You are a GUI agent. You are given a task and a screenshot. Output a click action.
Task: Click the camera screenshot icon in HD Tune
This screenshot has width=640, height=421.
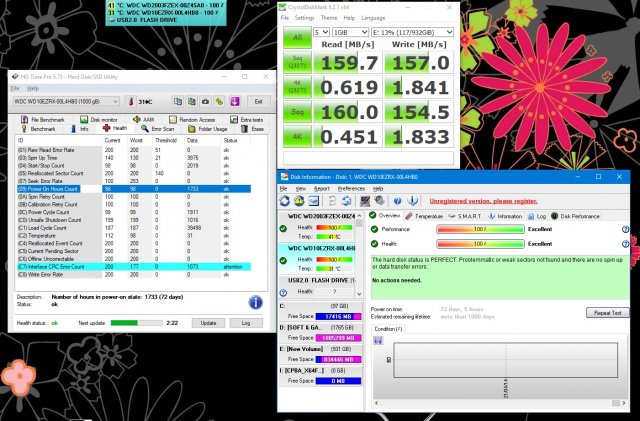[203, 101]
